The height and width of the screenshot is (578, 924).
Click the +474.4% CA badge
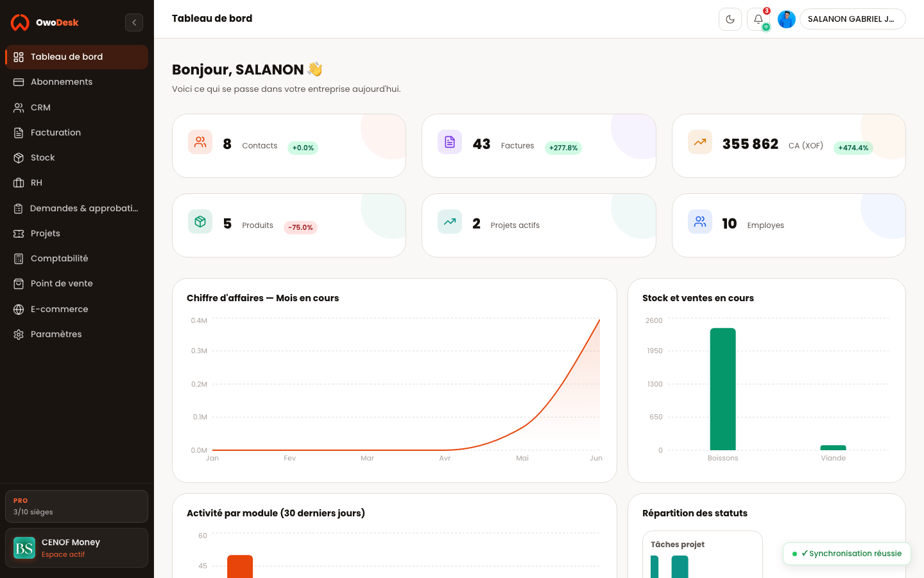[x=853, y=148]
